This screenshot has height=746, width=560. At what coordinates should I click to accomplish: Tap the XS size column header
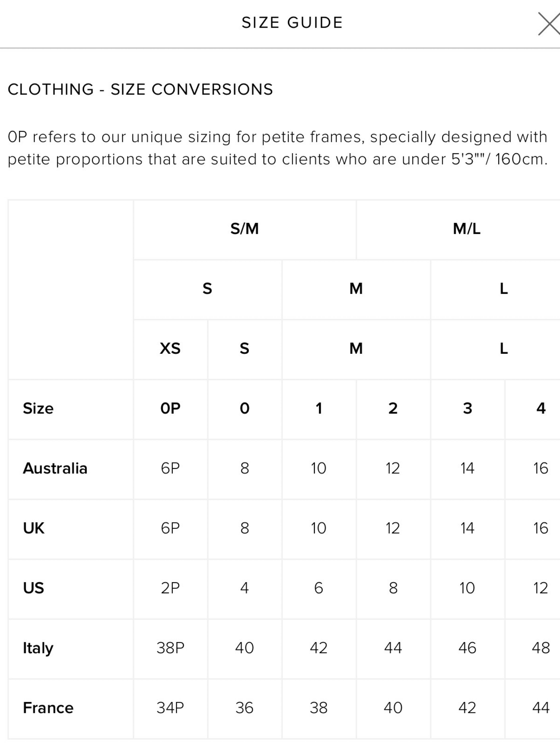(170, 349)
